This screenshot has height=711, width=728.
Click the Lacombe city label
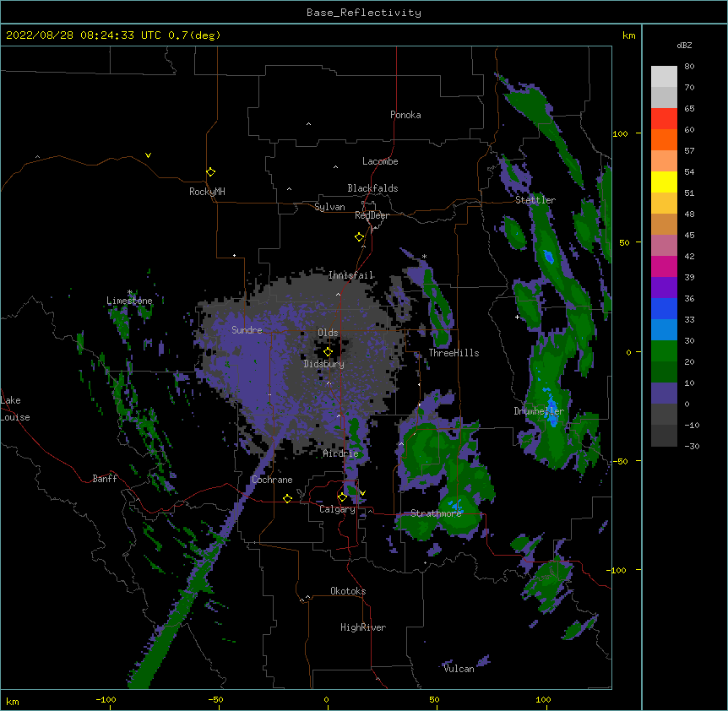[x=380, y=161]
